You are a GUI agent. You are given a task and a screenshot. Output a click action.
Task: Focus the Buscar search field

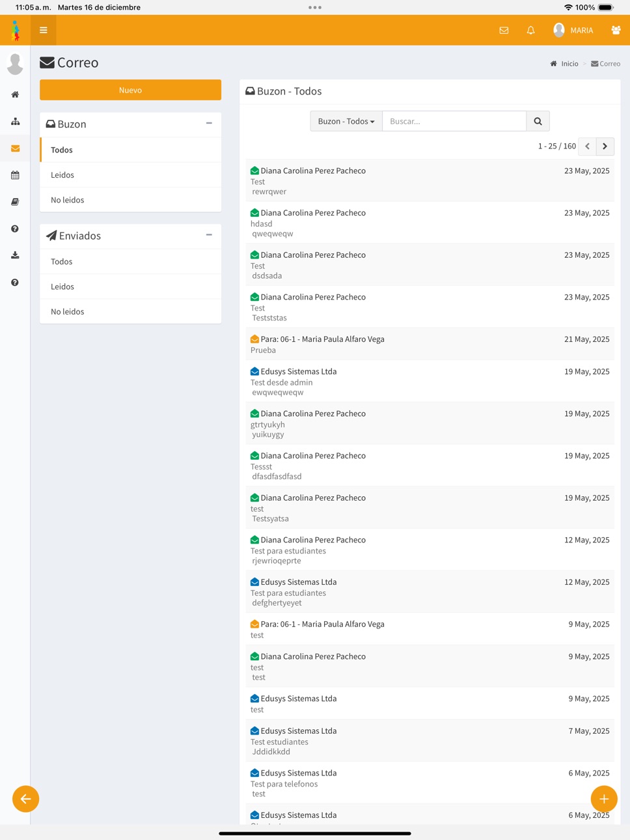pyautogui.click(x=454, y=121)
